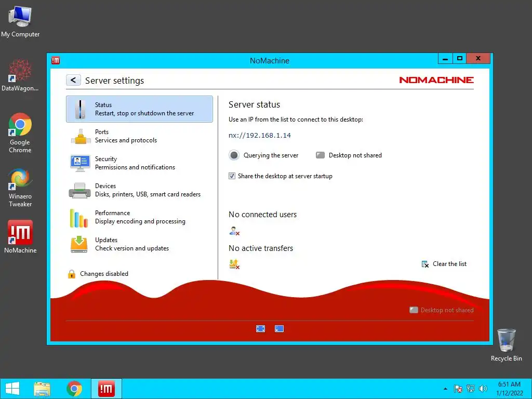Click the volume speaker tray icon
The image size is (532, 399).
pos(483,389)
